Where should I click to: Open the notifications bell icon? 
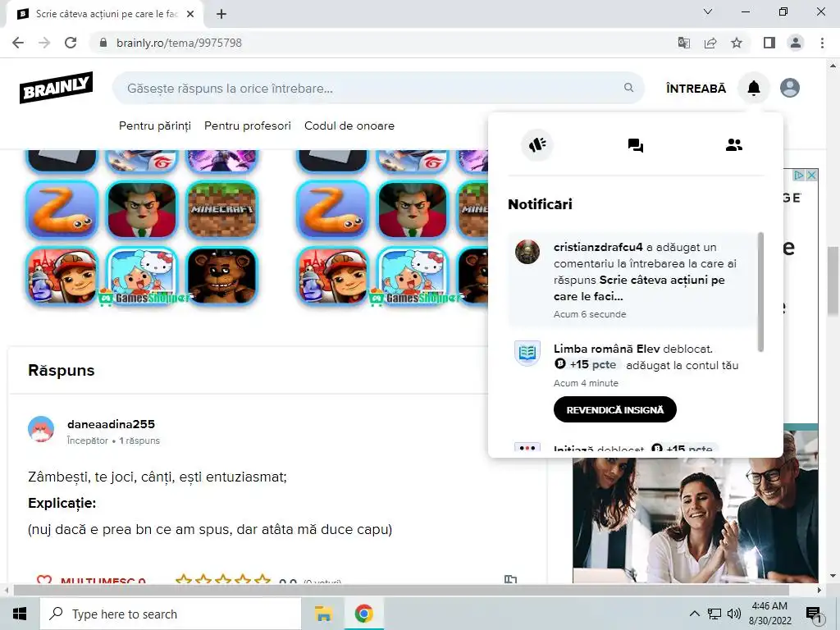click(753, 88)
